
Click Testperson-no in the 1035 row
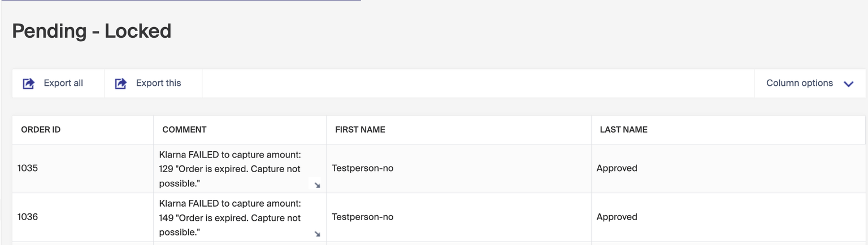(x=362, y=168)
